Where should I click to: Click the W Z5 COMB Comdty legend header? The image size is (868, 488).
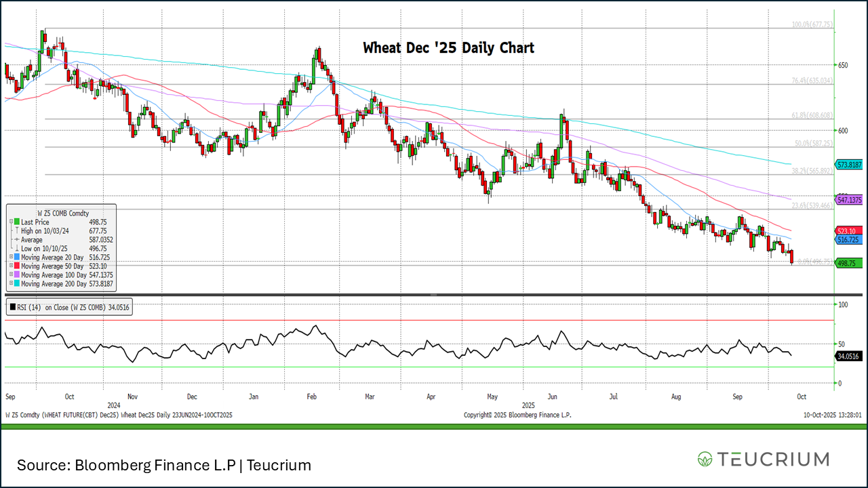(60, 213)
